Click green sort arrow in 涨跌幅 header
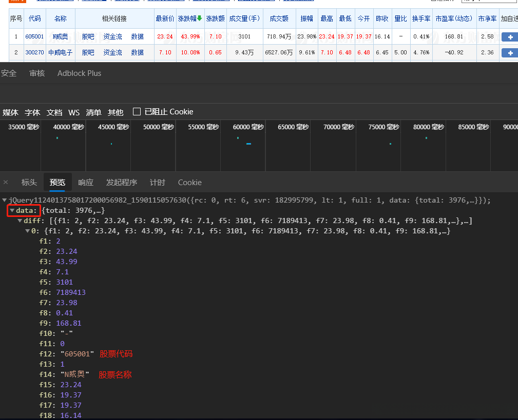518x420 pixels. (x=200, y=18)
